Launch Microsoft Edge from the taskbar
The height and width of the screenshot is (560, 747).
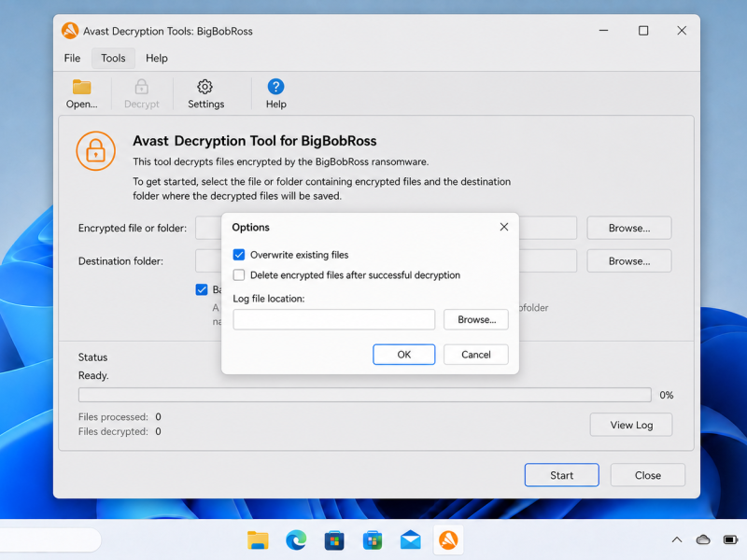click(x=296, y=540)
